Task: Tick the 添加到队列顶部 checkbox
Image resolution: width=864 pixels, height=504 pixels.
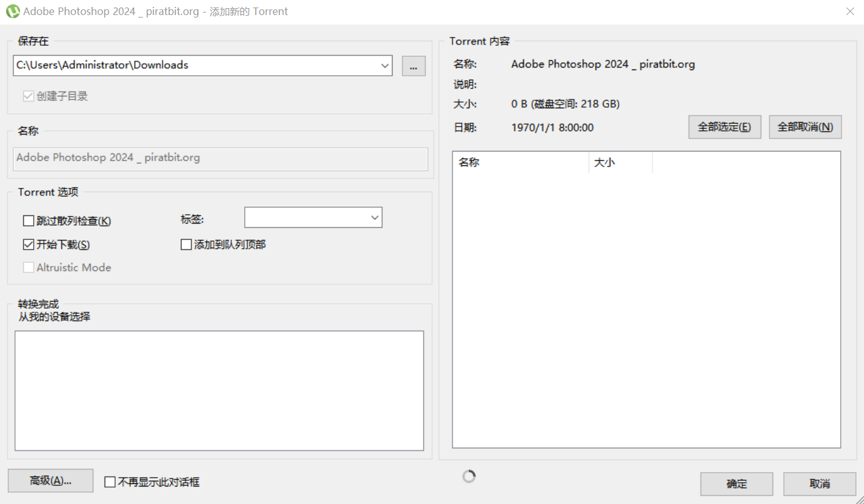Action: coord(186,244)
